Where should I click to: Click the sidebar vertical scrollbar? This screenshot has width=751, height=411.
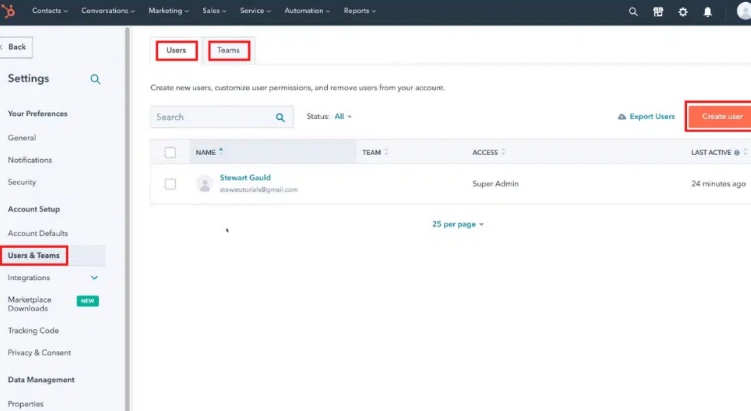(x=127, y=200)
